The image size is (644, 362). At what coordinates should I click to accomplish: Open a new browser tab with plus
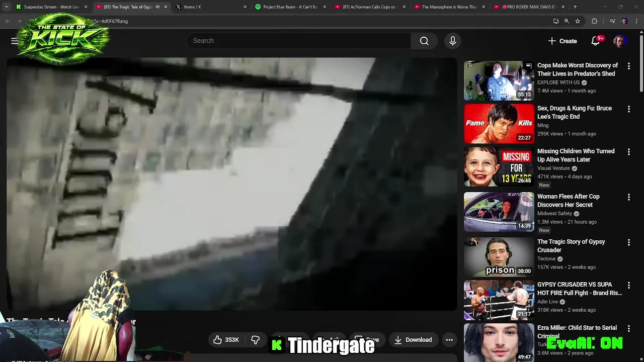coord(575,7)
